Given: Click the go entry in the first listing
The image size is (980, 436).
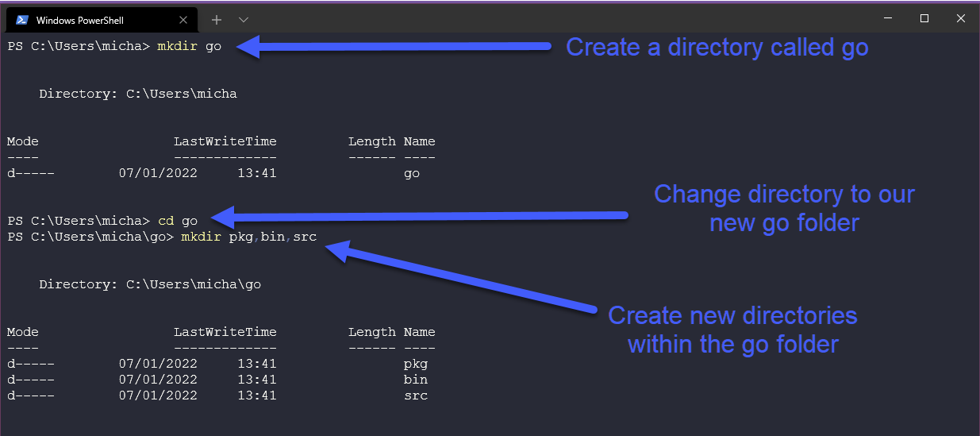Looking at the screenshot, I should pyautogui.click(x=411, y=173).
